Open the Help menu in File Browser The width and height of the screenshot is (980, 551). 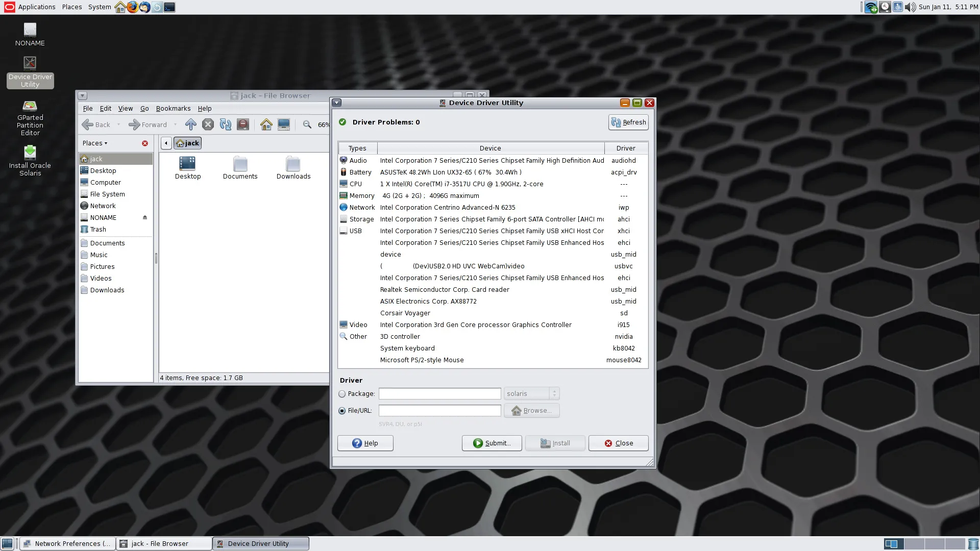click(x=205, y=108)
